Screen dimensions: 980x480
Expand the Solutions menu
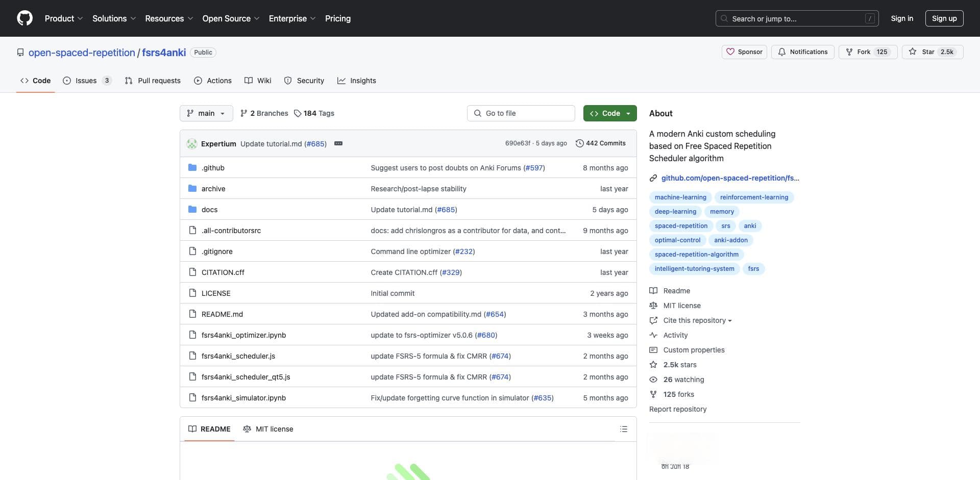[x=114, y=18]
